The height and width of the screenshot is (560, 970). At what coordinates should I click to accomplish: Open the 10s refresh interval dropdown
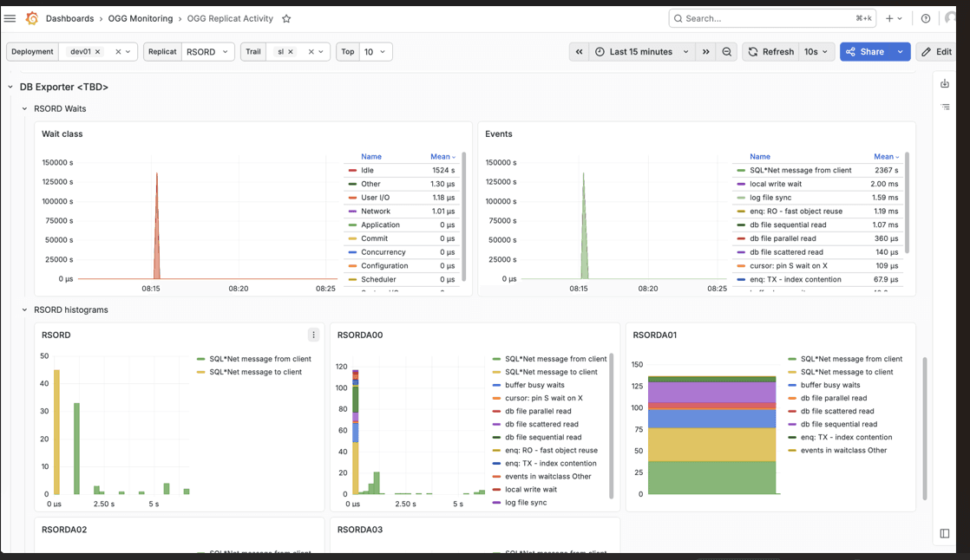816,52
